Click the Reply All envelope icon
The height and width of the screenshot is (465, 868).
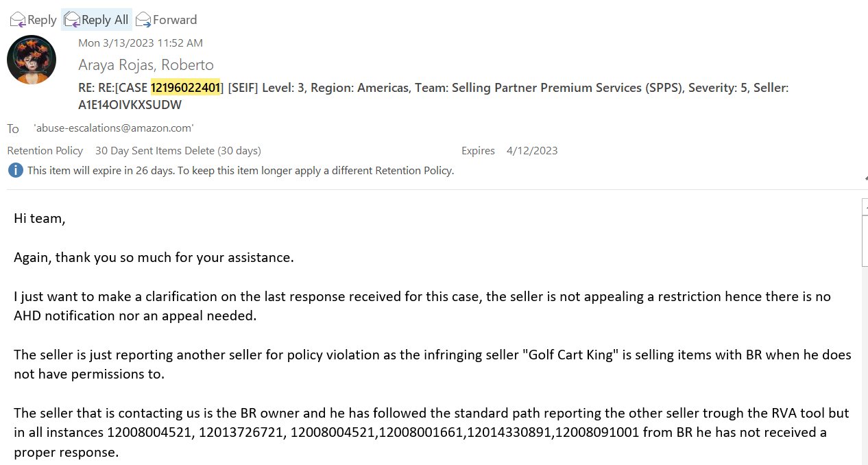pos(72,20)
